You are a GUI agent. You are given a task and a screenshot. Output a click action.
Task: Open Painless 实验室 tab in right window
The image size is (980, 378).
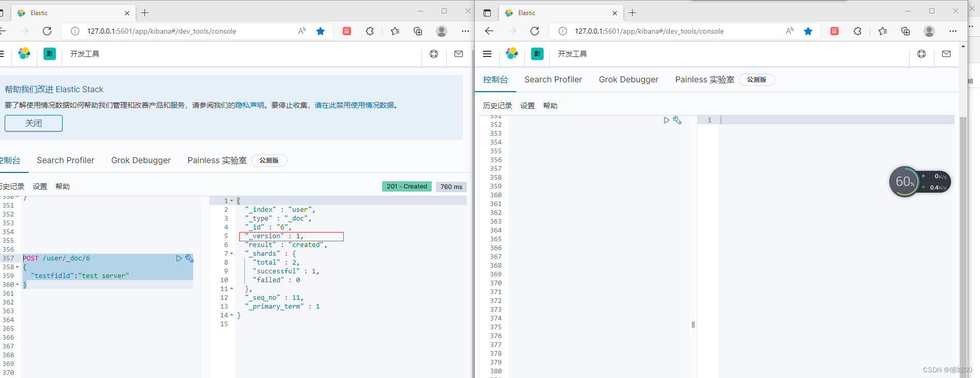pyautogui.click(x=705, y=80)
